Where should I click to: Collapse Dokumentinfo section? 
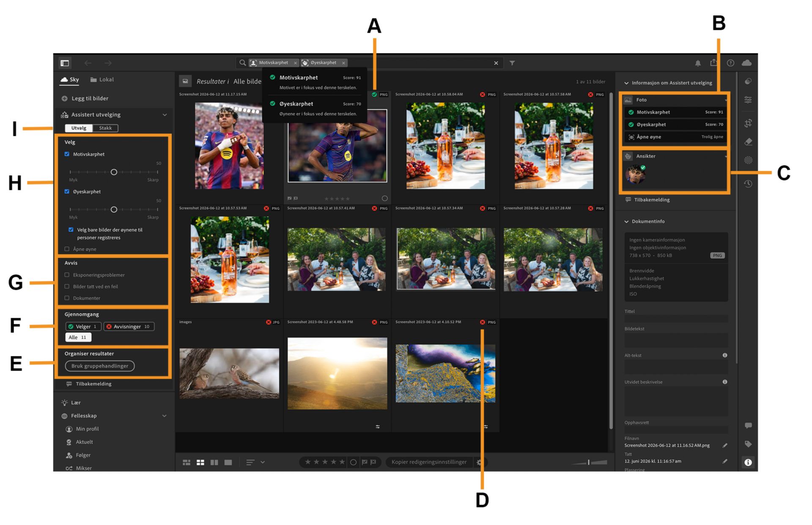point(626,221)
